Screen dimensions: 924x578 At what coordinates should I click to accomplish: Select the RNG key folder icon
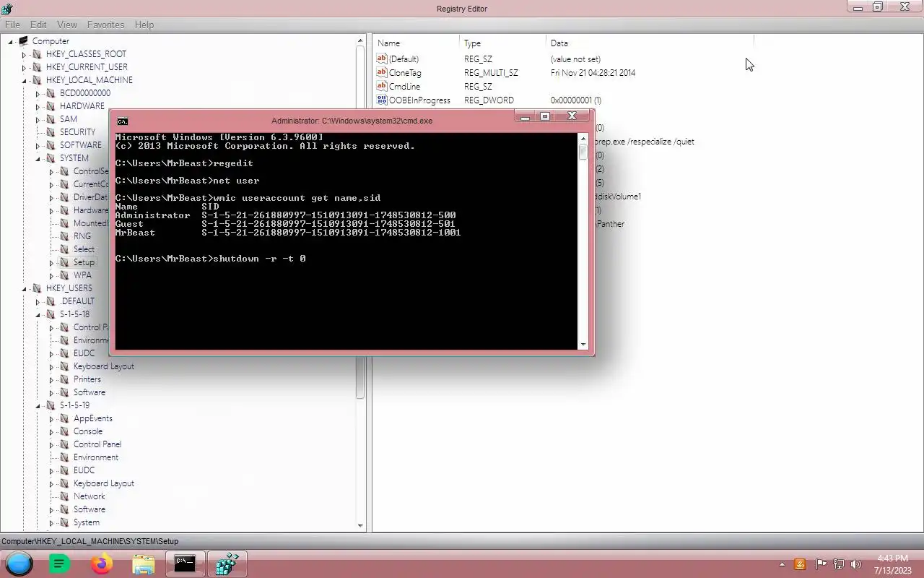64,236
